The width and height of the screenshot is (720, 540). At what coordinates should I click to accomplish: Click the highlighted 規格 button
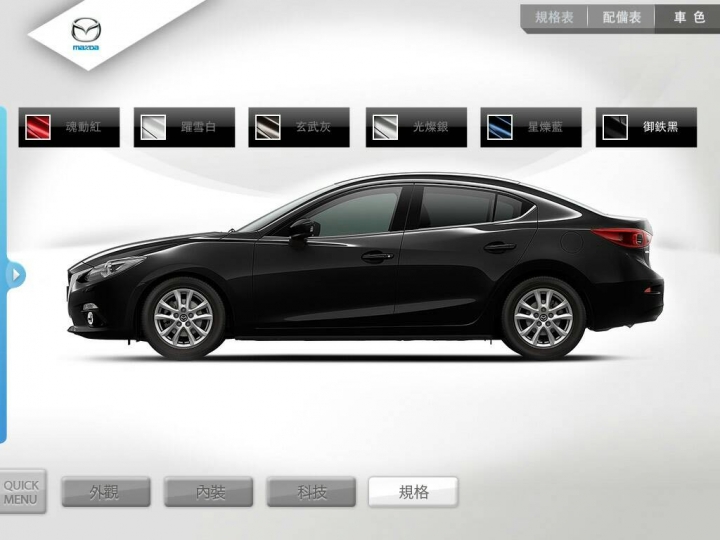click(413, 492)
